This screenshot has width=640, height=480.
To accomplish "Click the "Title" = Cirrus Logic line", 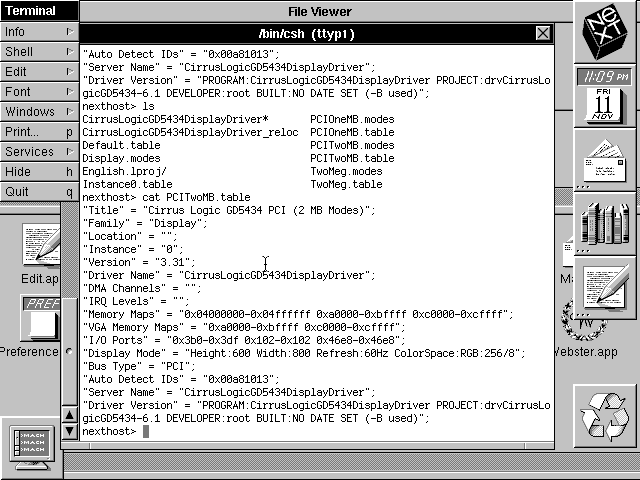I will pyautogui.click(x=229, y=211).
